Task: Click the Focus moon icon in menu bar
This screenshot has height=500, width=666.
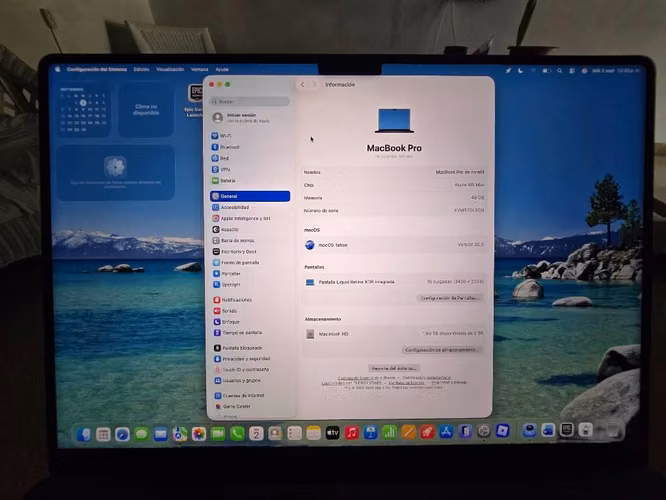Action: click(521, 71)
